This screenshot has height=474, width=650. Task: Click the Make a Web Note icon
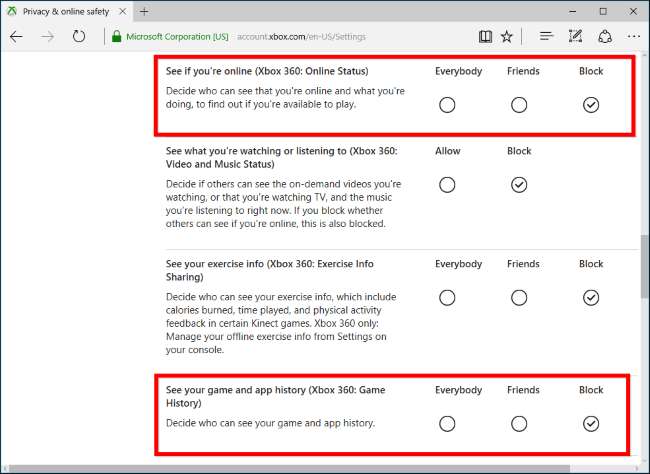coord(575,36)
